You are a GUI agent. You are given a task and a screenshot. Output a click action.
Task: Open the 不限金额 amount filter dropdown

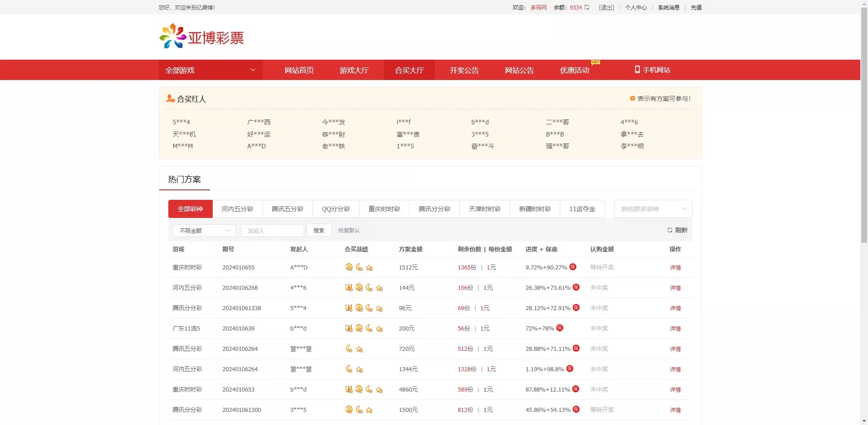tap(204, 231)
